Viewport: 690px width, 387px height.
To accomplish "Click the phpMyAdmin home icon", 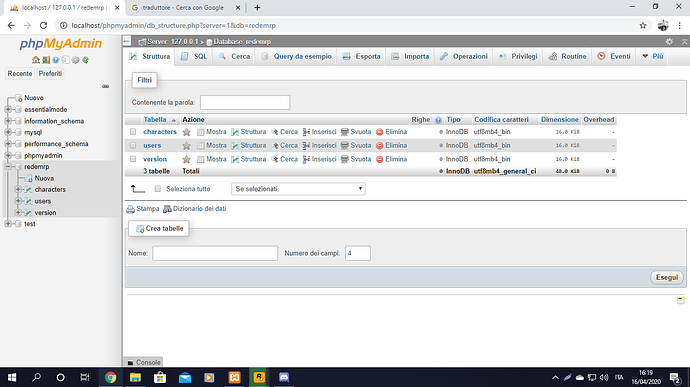I will click(36, 60).
